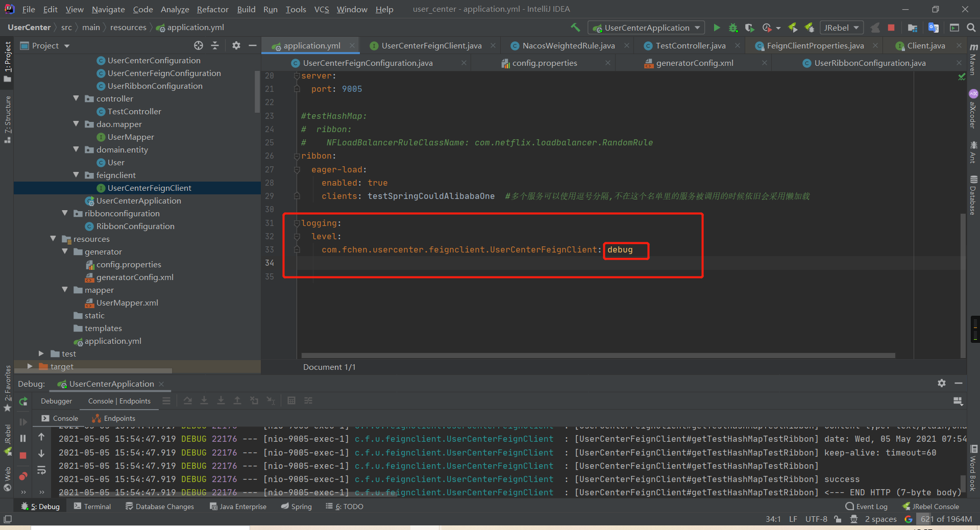980x530 pixels.
Task: Open the Maven side panel
Action: coord(973,62)
